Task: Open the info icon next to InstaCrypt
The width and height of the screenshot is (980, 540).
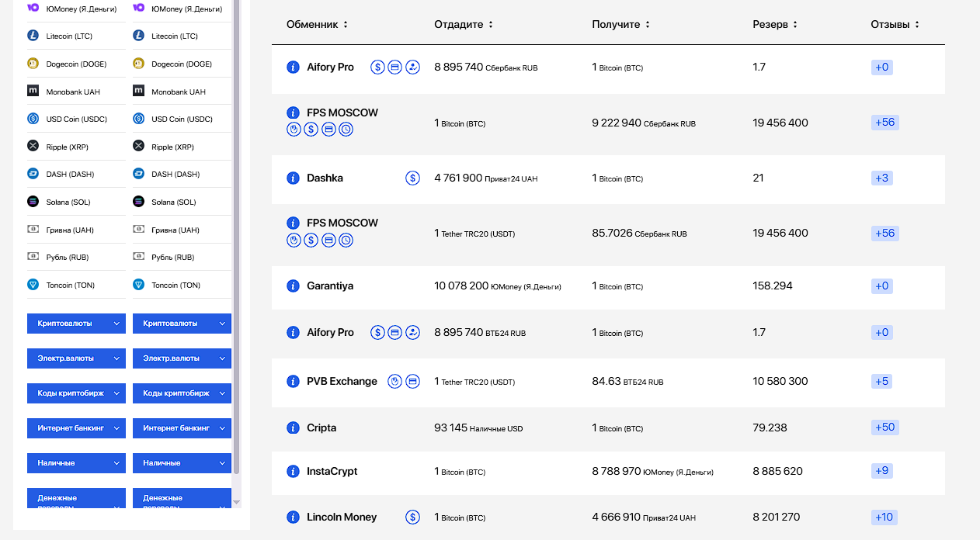Action: (x=293, y=471)
